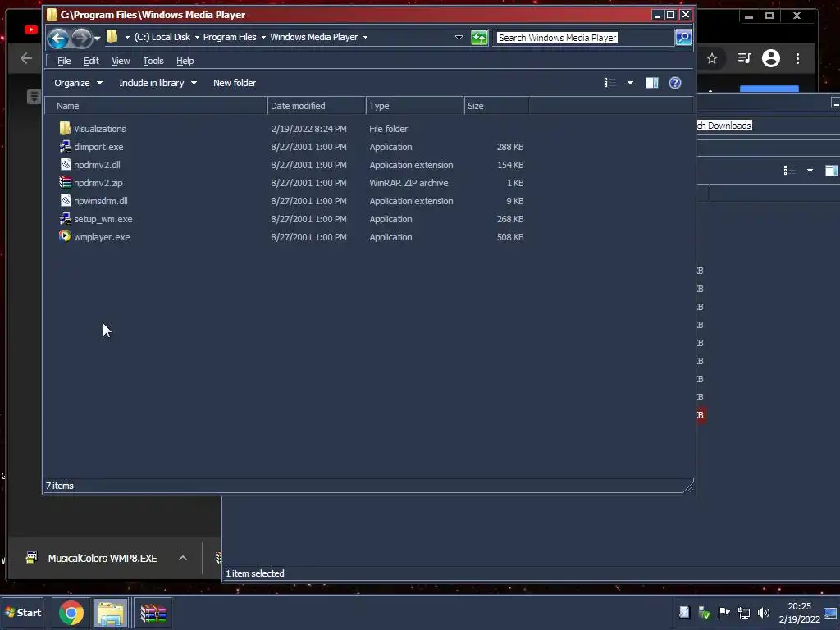Open the address bar history dropdown
The height and width of the screenshot is (630, 840).
pos(459,38)
